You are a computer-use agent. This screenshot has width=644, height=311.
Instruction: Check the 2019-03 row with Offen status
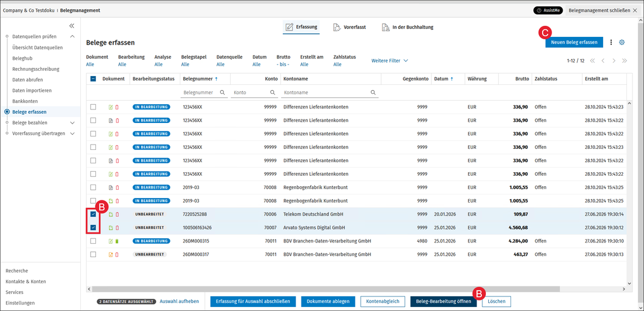pyautogui.click(x=93, y=187)
